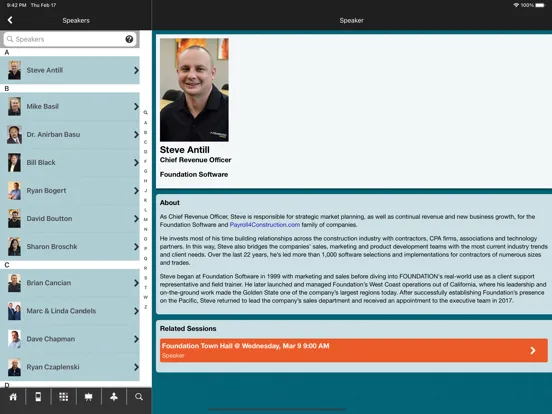Open the presentation easel icon in toolbar
The image size is (552, 414).
coord(89,397)
